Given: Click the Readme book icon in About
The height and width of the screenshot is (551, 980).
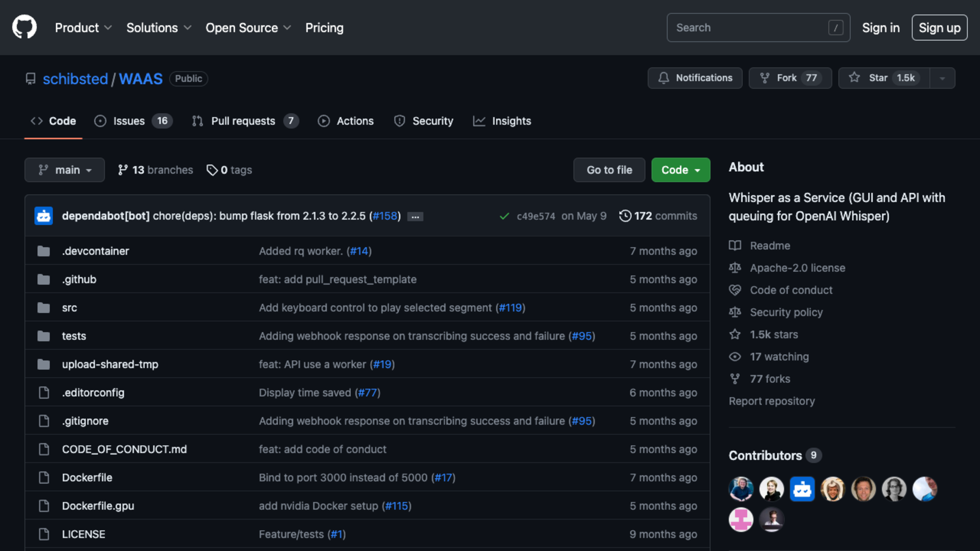Looking at the screenshot, I should [735, 246].
